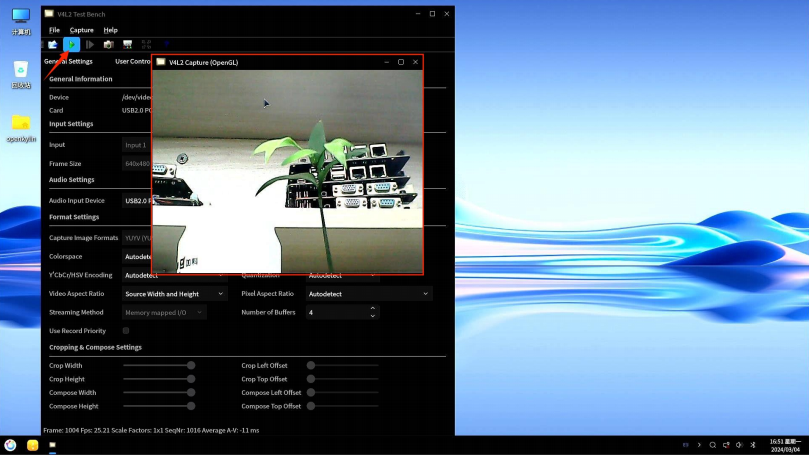Click the Compose Left Offset slider handle
Screen dimensions: 809x455
click(x=311, y=393)
